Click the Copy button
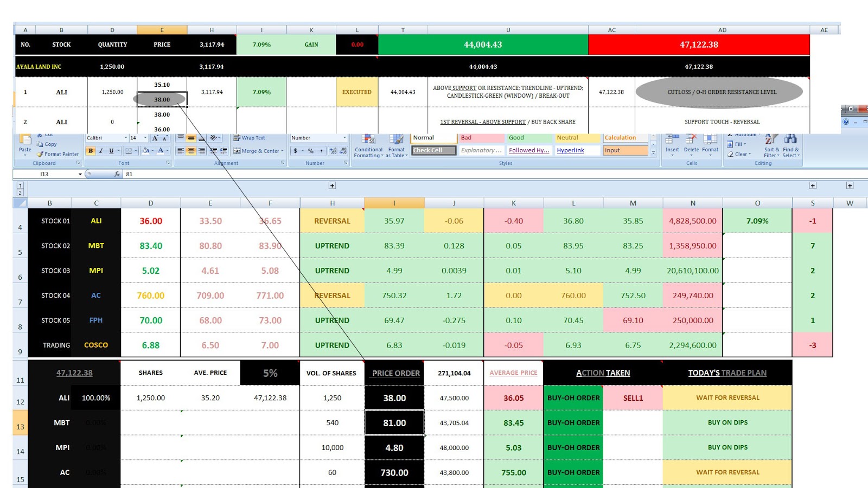868x488 pixels. (x=48, y=144)
